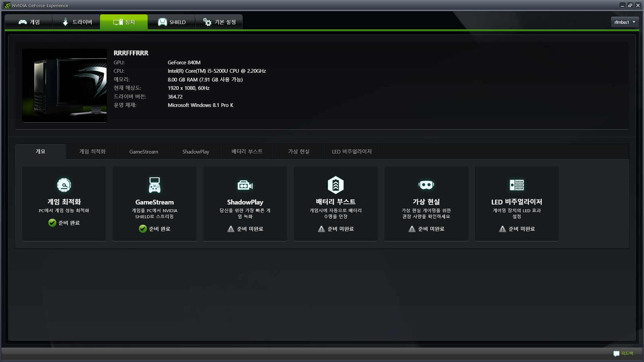Viewport: 644px width, 362px height.
Task: Select the 장치 (Device) main tab
Action: [x=124, y=22]
